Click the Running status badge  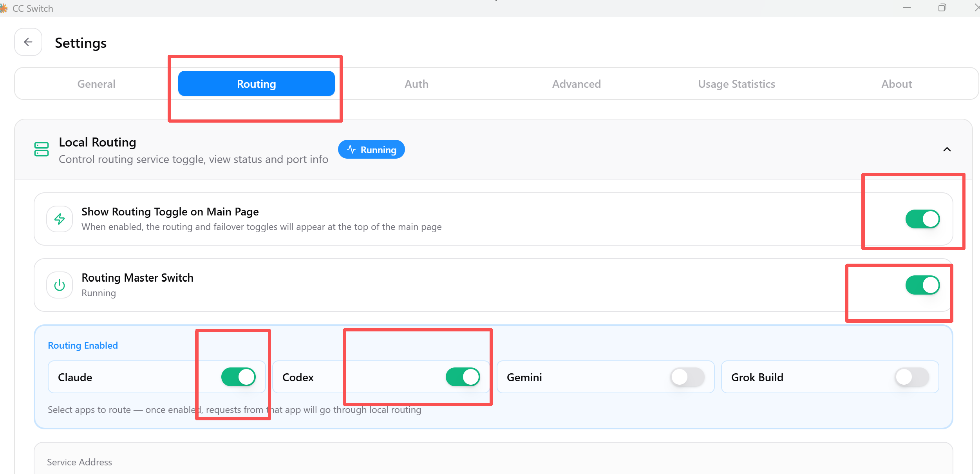tap(371, 150)
